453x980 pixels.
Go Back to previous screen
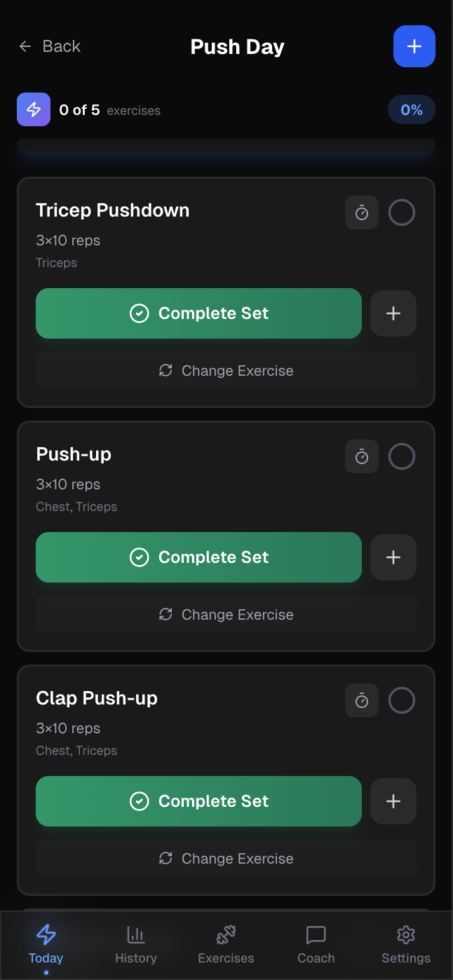point(50,46)
